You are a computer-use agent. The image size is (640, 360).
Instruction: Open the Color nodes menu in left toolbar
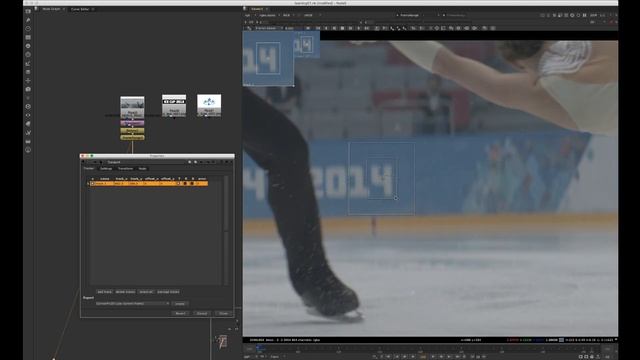28,46
